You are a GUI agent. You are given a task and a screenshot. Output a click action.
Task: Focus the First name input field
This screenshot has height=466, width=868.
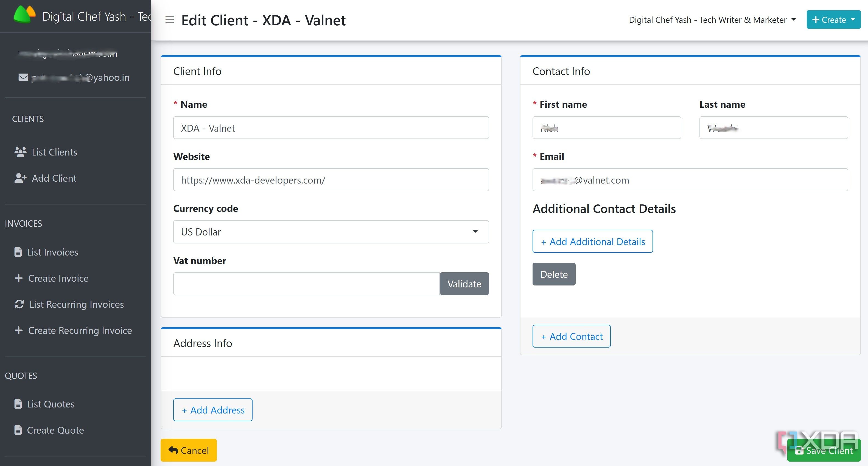click(606, 127)
